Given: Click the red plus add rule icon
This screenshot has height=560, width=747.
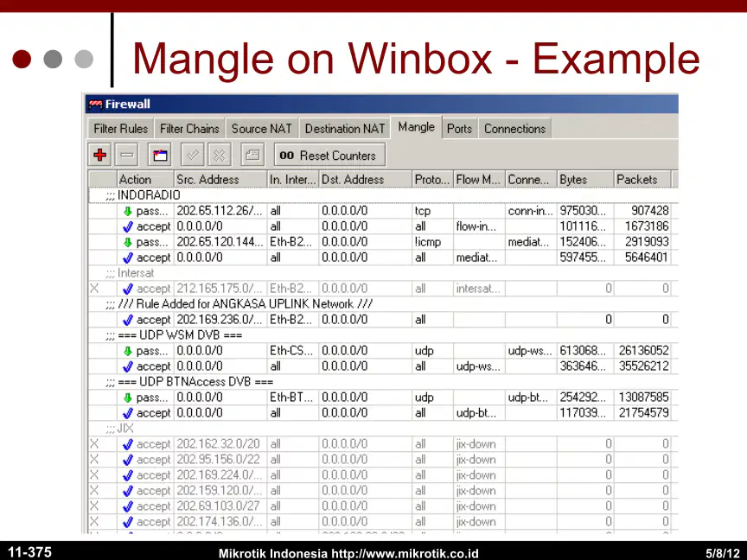Looking at the screenshot, I should coord(100,155).
